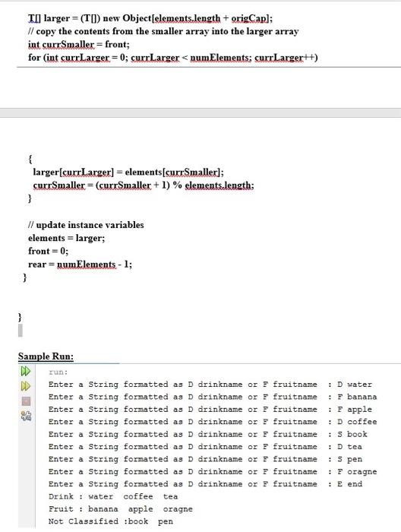This screenshot has height=532, width=401.
Task: Click the gray page break bar
Action: click(x=200, y=113)
